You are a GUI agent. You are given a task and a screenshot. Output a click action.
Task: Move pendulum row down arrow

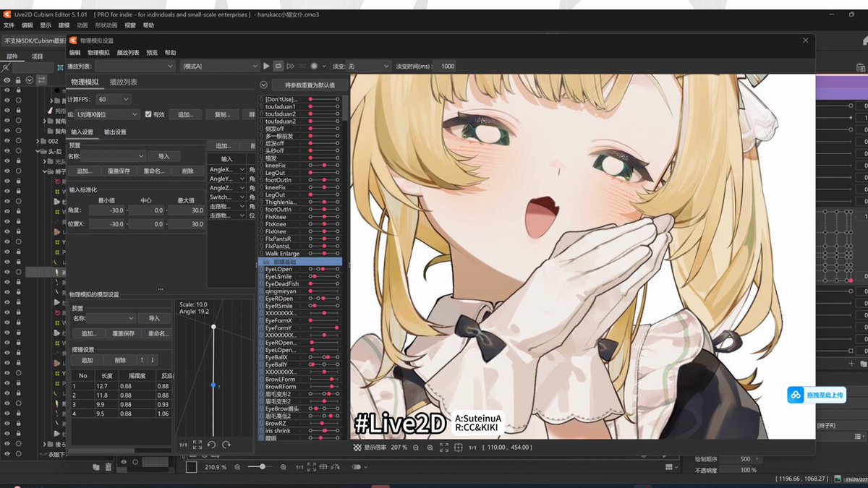pyautogui.click(x=153, y=360)
